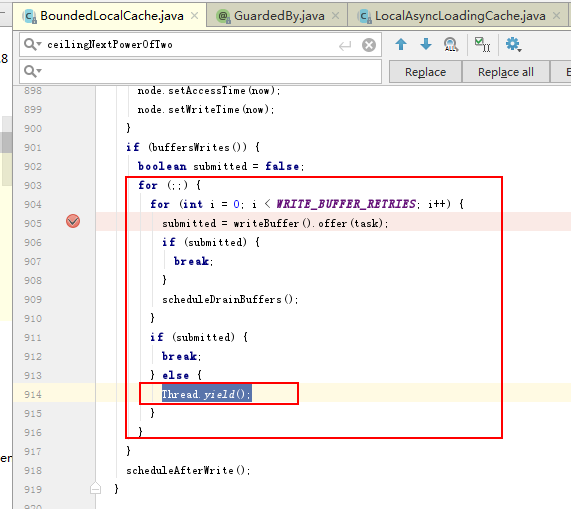Collapse the code fold marker at line 919
The height and width of the screenshot is (509, 571).
(95, 488)
